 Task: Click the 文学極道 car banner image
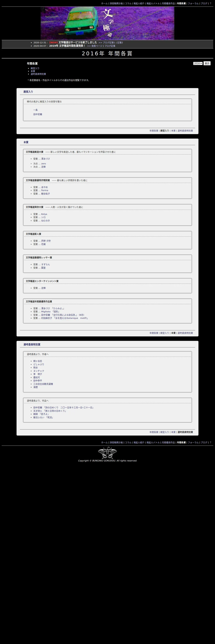[x=107, y=23]
